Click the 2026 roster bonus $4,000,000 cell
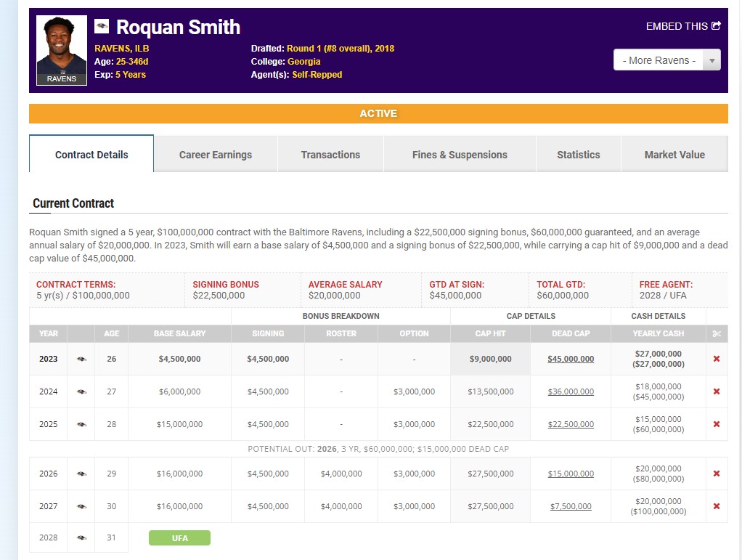 click(x=341, y=474)
